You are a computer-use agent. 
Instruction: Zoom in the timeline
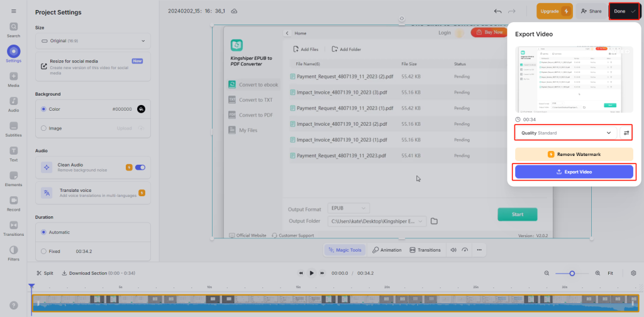coord(597,273)
